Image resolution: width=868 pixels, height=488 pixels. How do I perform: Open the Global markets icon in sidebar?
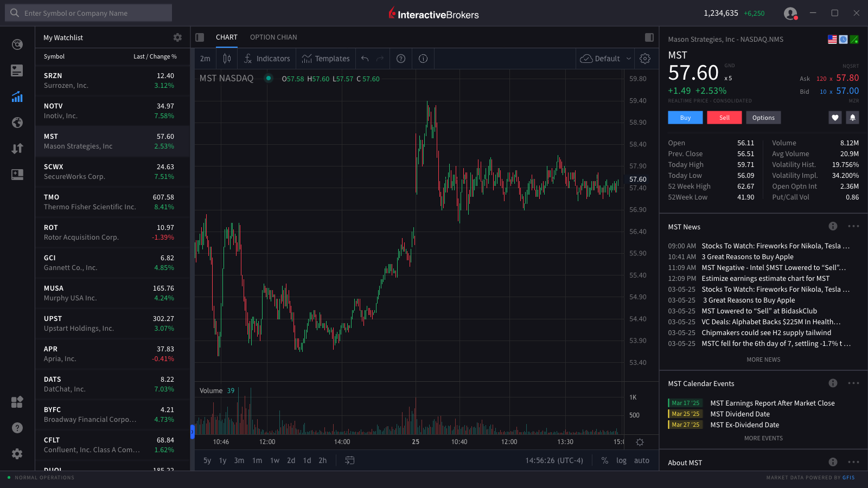point(17,123)
